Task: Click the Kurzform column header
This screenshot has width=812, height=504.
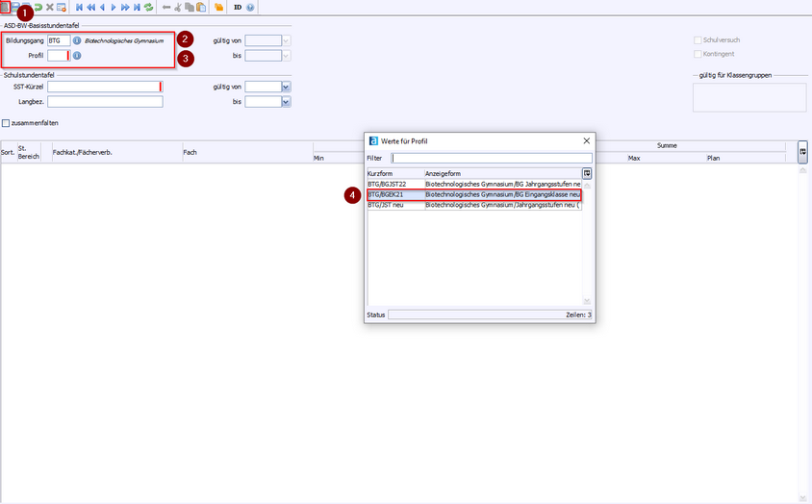Action: tap(394, 173)
